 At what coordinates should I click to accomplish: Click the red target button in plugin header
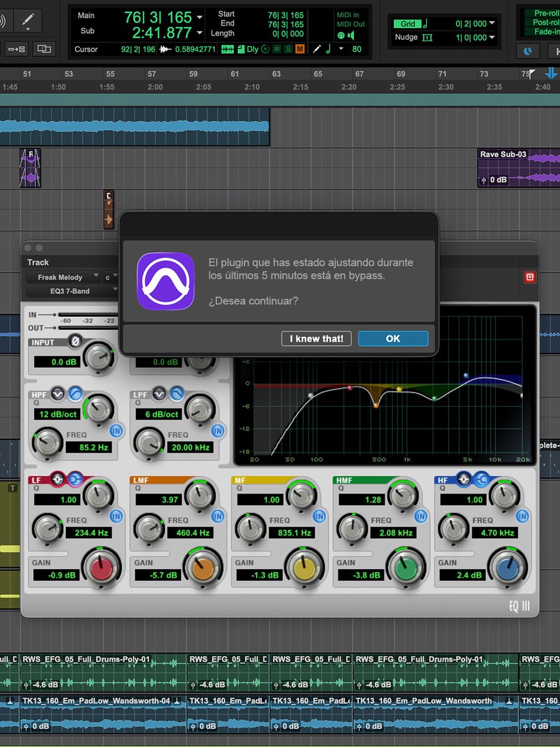point(530,277)
